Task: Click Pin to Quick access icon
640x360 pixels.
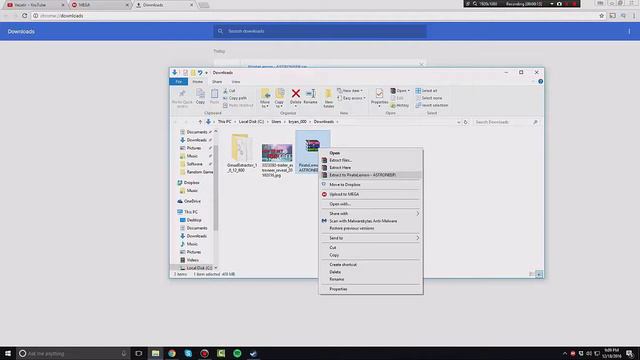Action: pyautogui.click(x=182, y=95)
